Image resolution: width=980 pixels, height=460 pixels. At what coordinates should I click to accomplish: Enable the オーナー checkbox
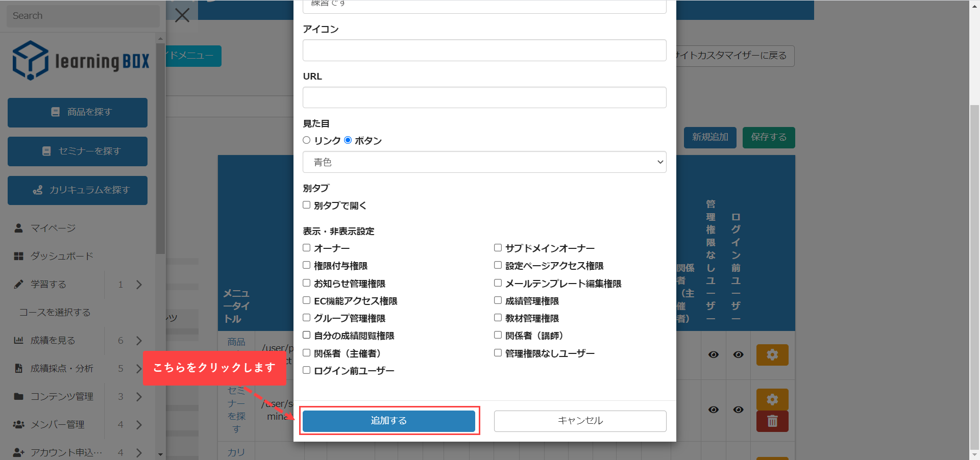(307, 248)
